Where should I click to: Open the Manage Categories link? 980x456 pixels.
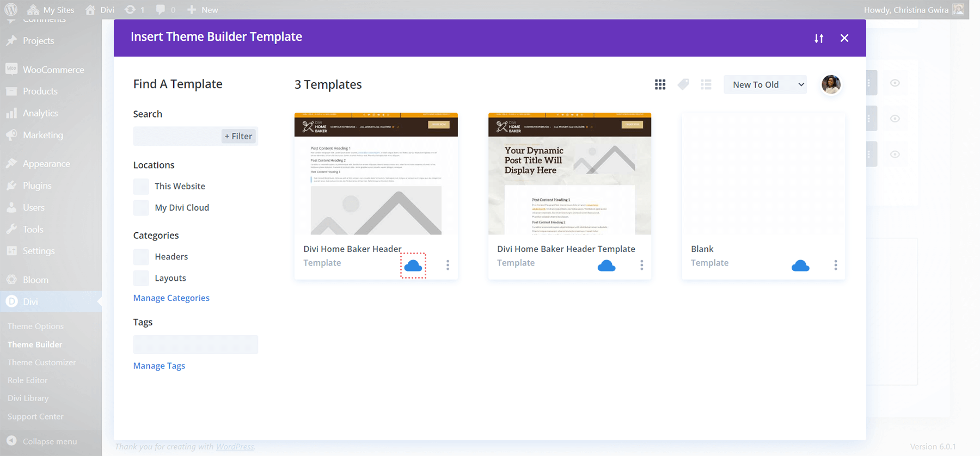pos(171,298)
